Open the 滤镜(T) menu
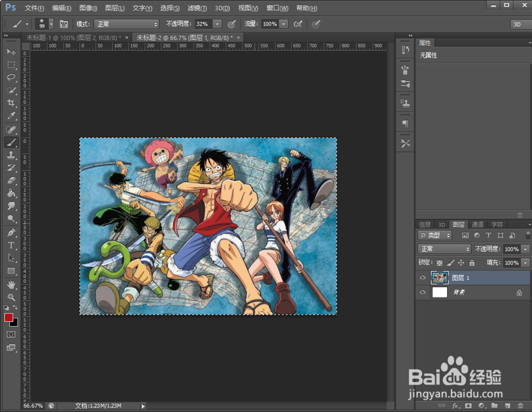Image resolution: width=532 pixels, height=412 pixels. [197, 8]
